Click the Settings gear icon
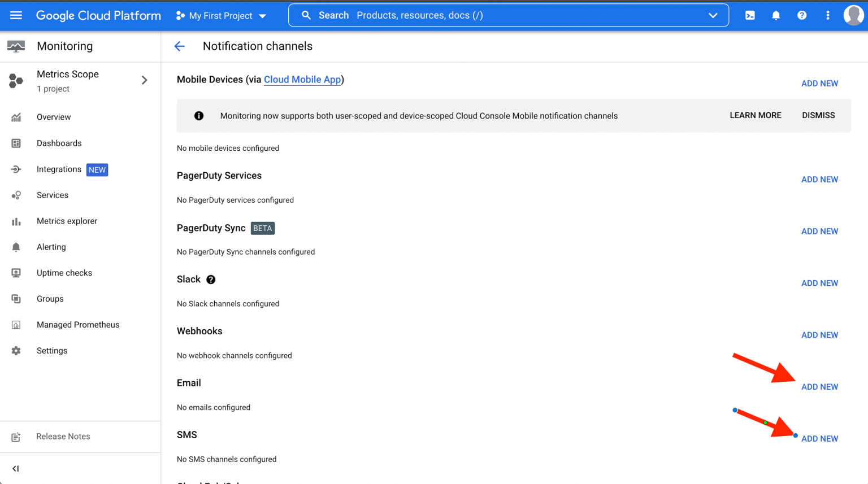Image resolution: width=868 pixels, height=484 pixels. pos(16,351)
